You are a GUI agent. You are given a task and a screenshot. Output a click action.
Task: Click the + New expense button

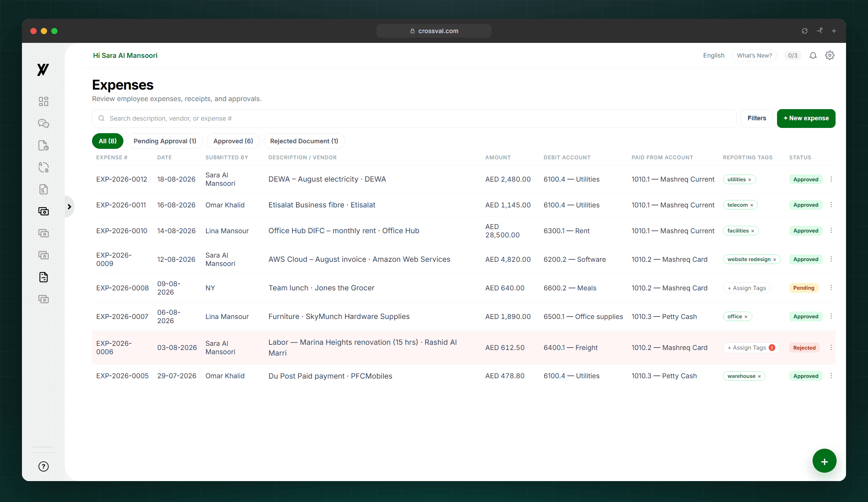click(x=806, y=119)
